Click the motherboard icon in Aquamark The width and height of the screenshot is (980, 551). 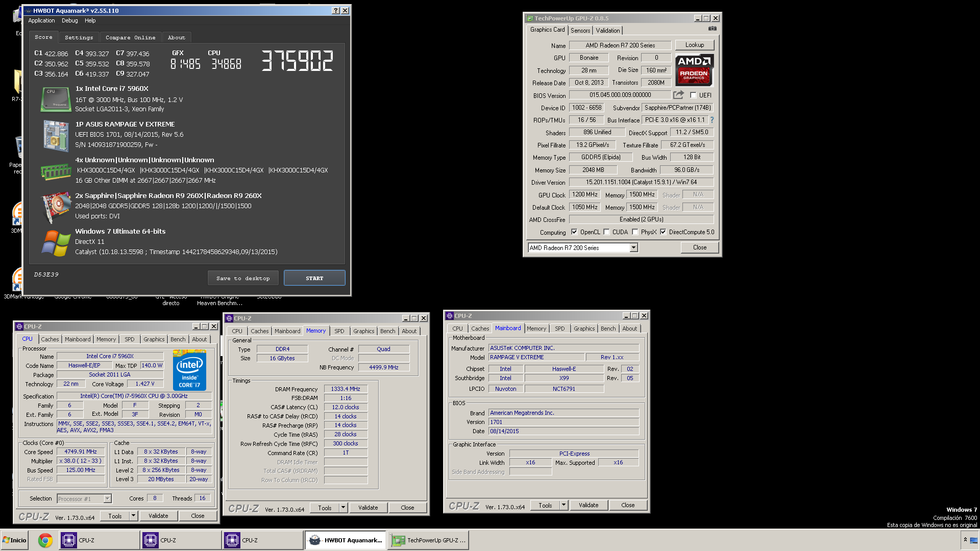point(56,136)
